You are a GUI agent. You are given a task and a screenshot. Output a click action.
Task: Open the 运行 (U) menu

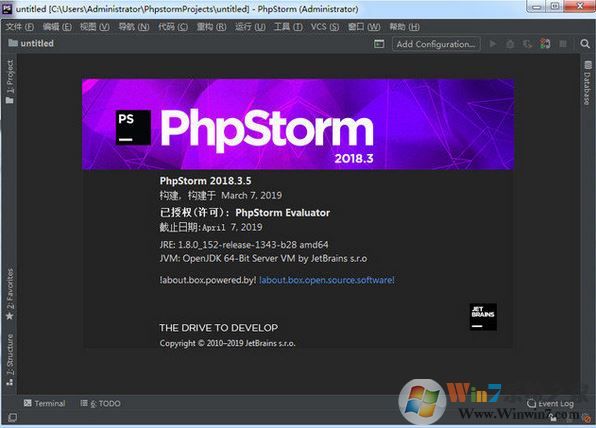point(250,27)
